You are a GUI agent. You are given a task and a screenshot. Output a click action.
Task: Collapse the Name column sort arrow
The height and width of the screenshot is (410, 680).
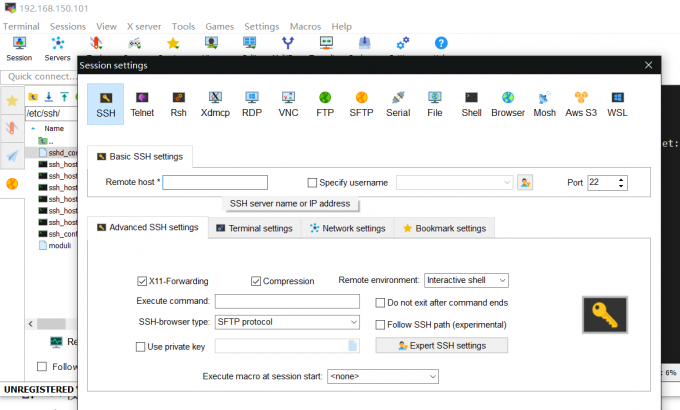point(33,128)
